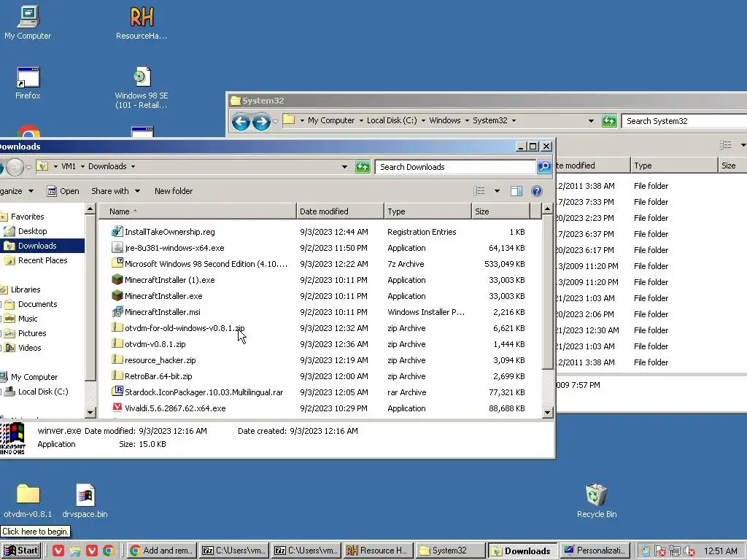Click first Vivaldi quick launch icon
Image resolution: width=747 pixels, height=560 pixels.
[58, 551]
